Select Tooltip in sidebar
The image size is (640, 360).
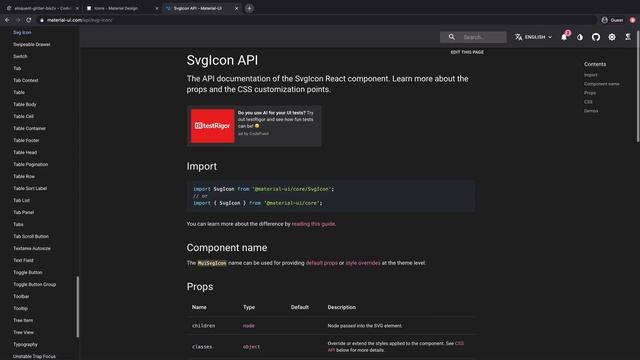[x=20, y=309]
